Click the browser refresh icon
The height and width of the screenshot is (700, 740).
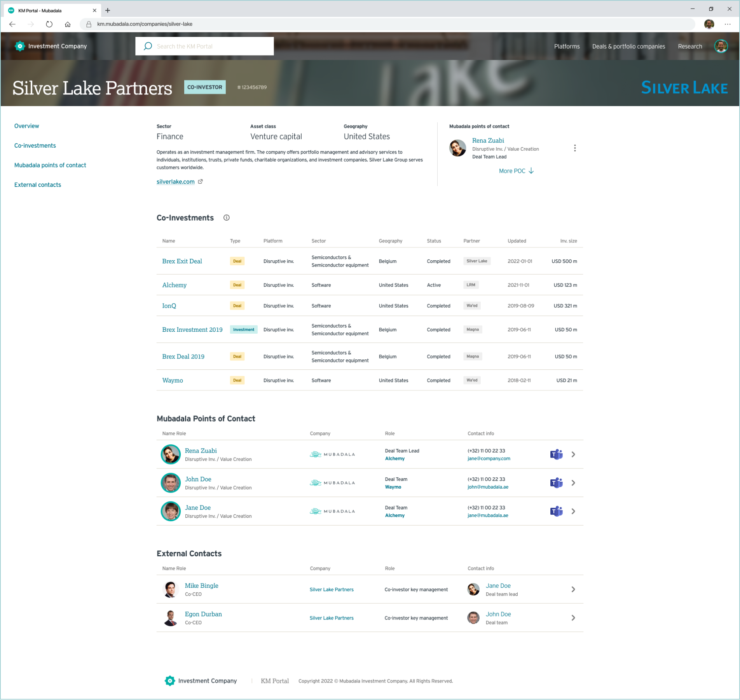49,24
